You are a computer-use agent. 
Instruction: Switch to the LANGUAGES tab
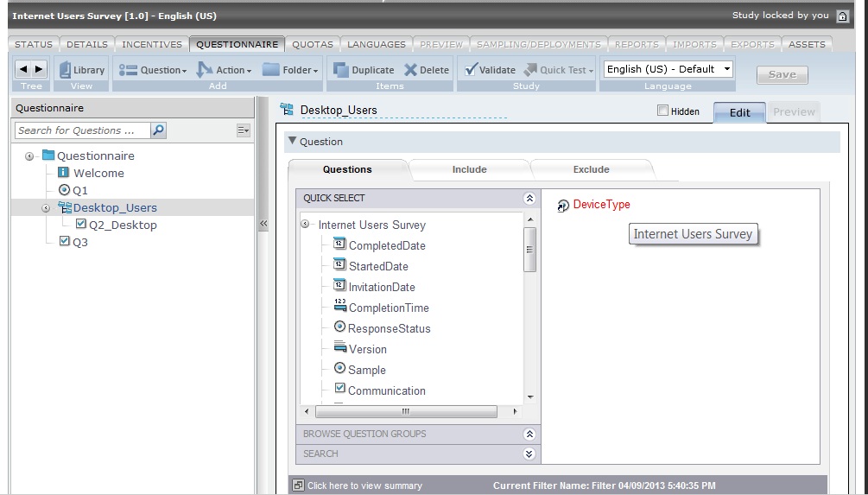click(377, 44)
